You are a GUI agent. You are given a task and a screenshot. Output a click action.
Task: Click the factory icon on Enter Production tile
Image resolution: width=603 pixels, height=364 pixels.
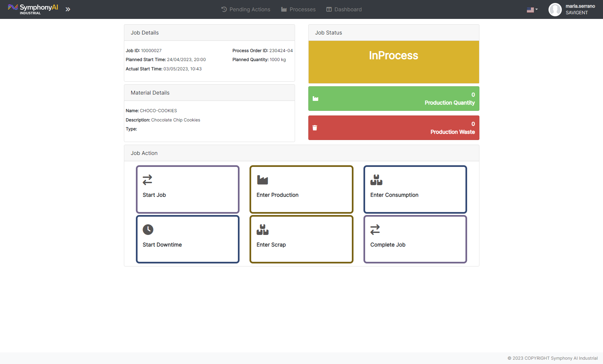pyautogui.click(x=262, y=180)
